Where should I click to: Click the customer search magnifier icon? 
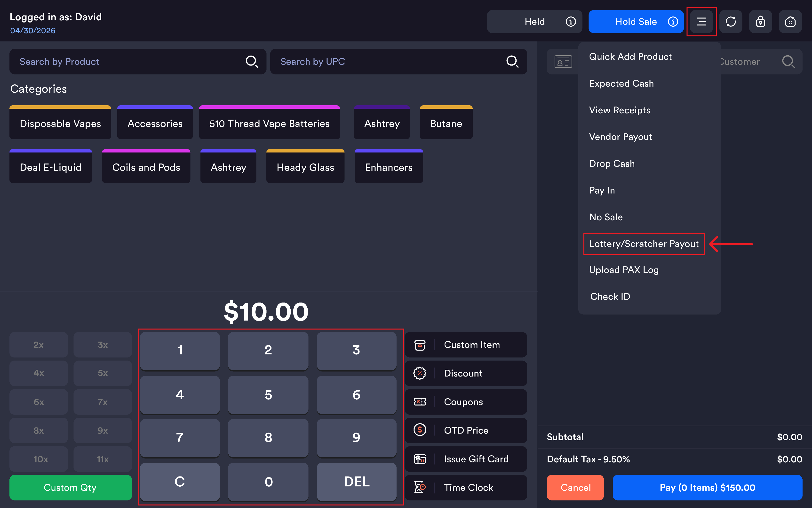(x=788, y=62)
